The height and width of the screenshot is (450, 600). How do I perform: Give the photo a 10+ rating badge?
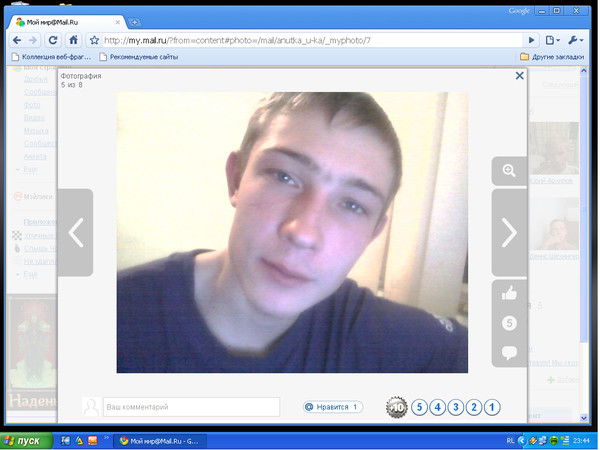[397, 407]
